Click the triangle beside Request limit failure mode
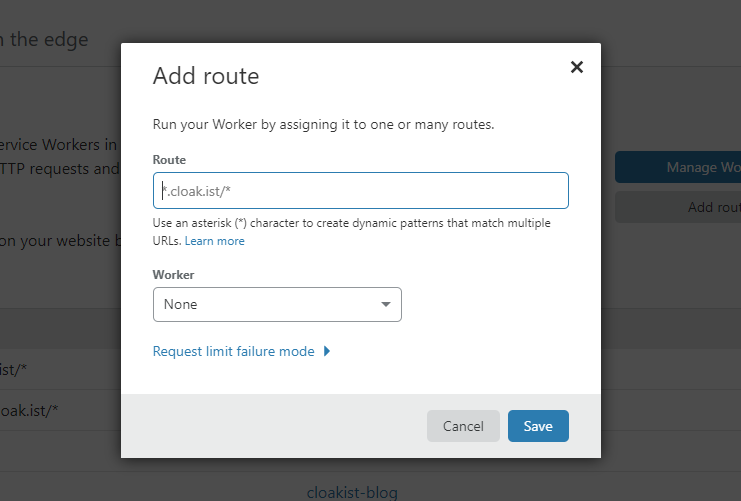741x501 pixels. 327,351
